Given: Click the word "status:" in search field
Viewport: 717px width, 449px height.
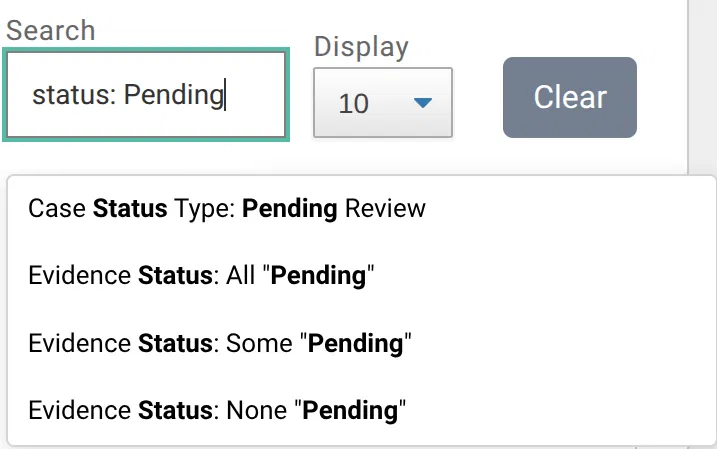Looking at the screenshot, I should coord(74,95).
